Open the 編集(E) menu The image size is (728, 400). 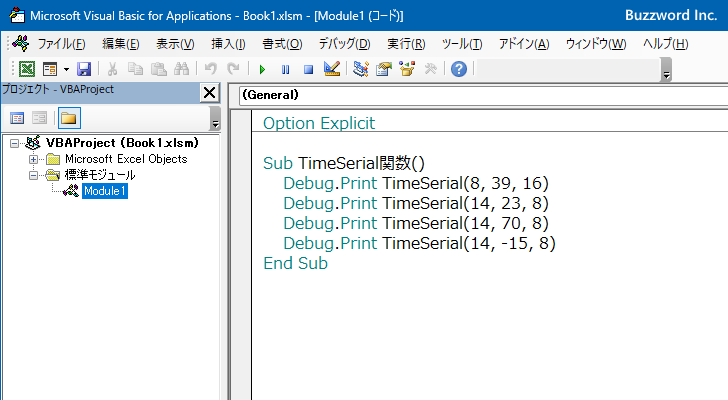pyautogui.click(x=120, y=44)
